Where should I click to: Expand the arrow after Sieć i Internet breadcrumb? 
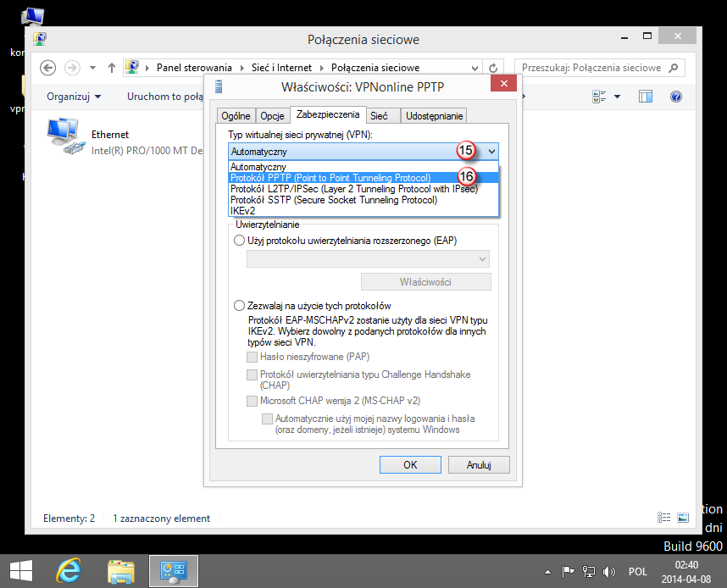(x=321, y=68)
